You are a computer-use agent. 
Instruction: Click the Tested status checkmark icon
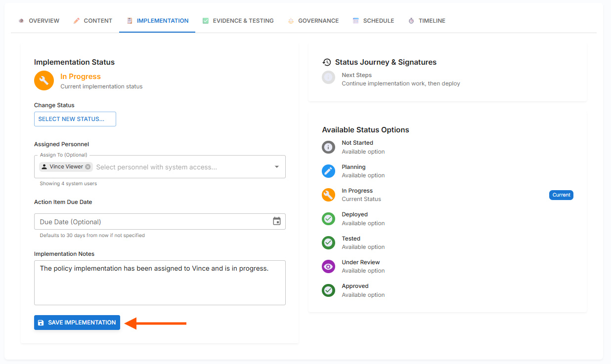[x=328, y=243]
